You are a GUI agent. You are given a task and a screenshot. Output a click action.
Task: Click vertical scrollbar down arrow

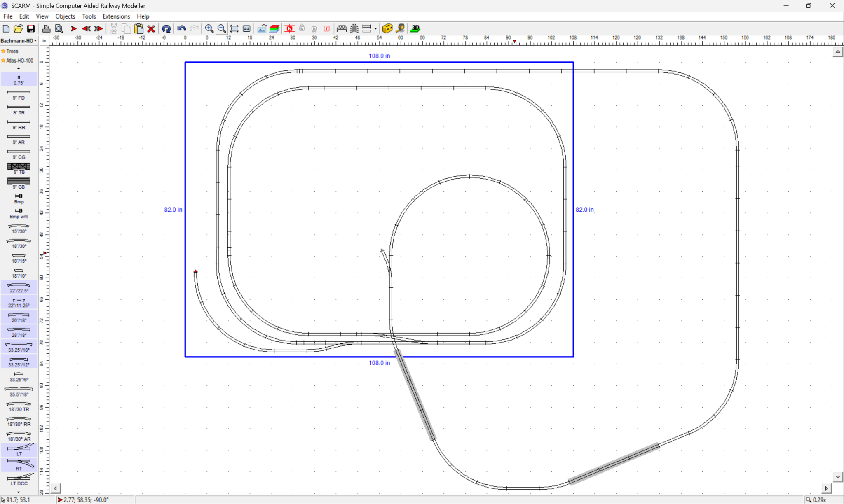(838, 477)
